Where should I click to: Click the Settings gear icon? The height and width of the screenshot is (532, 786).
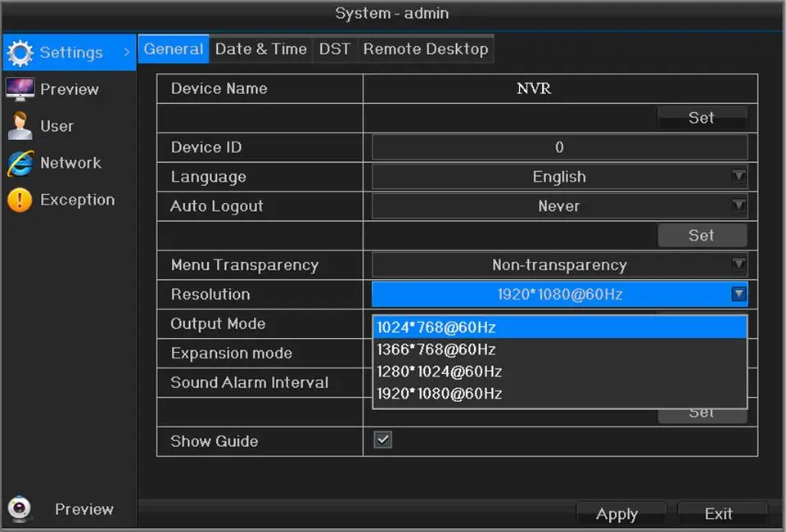pyautogui.click(x=20, y=52)
